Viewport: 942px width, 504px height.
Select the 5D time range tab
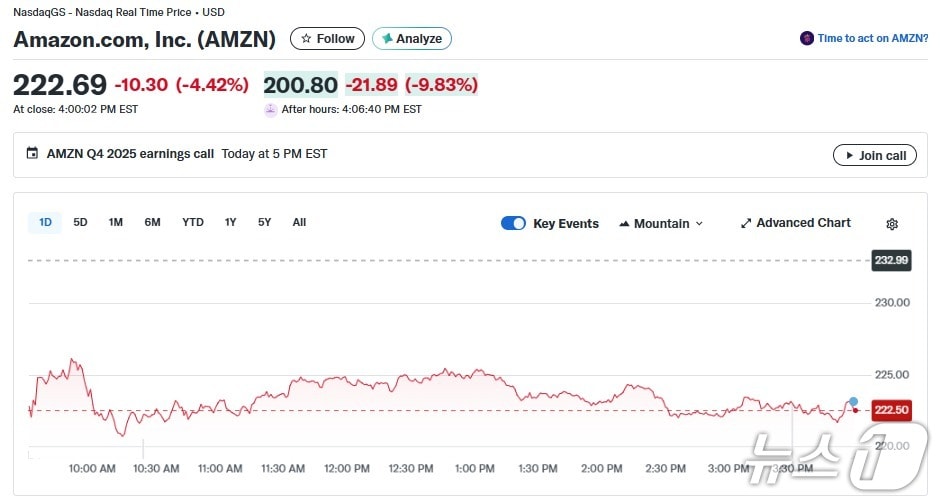click(x=81, y=223)
